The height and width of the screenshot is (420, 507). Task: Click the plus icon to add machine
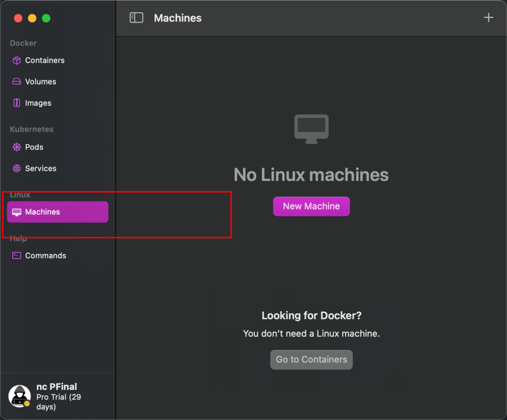click(488, 17)
